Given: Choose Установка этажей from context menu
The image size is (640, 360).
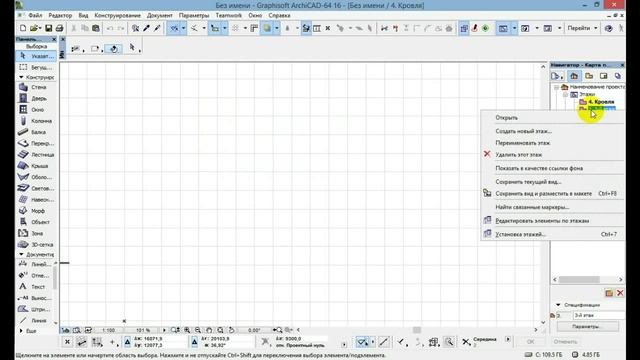Looking at the screenshot, I should [553, 234].
